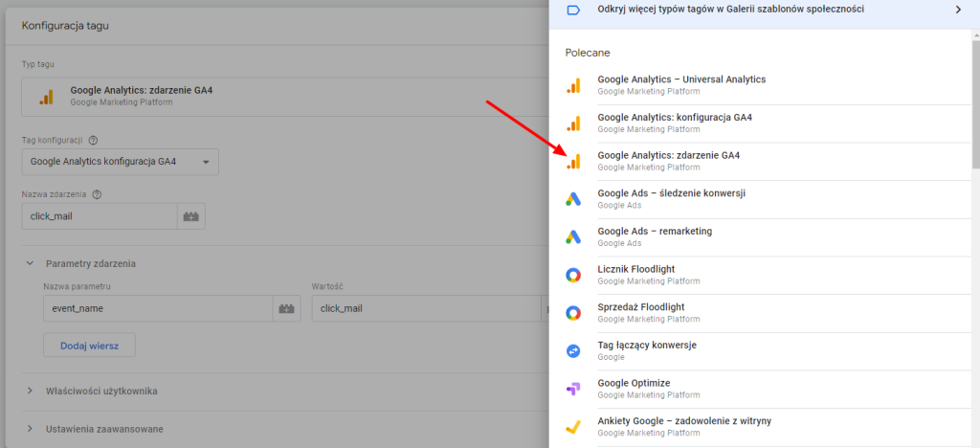The width and height of the screenshot is (980, 448).
Task: Click the Wartość field with click_mail
Action: [x=426, y=308]
